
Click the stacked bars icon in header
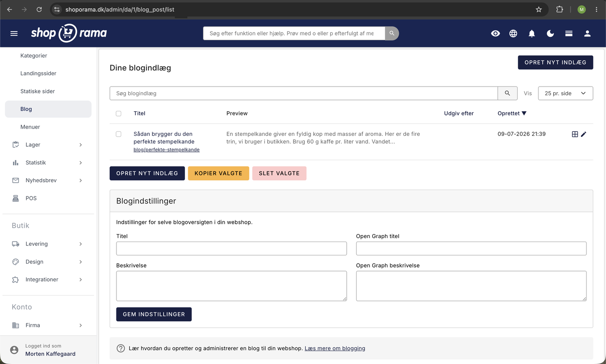click(x=569, y=33)
